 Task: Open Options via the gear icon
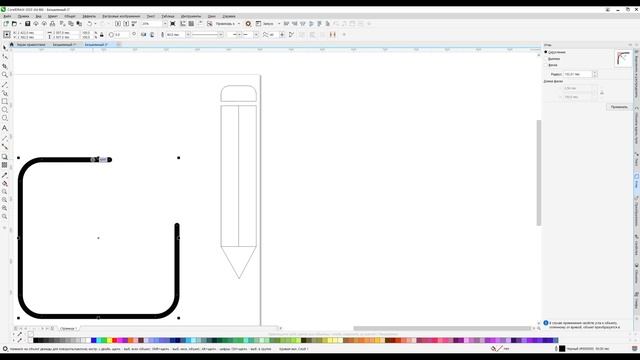tap(248, 24)
